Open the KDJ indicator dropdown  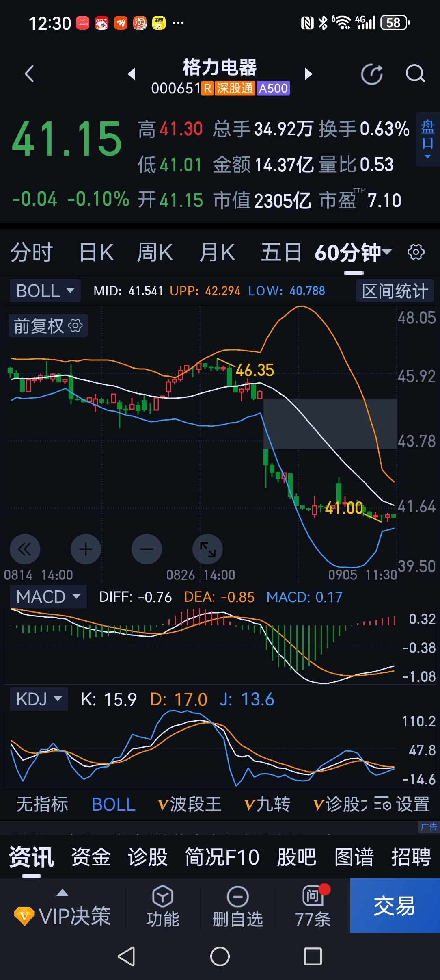(x=39, y=699)
